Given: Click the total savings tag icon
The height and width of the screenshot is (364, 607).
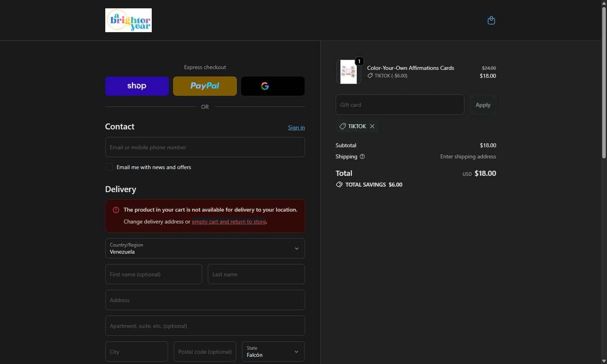Looking at the screenshot, I should coord(339,185).
